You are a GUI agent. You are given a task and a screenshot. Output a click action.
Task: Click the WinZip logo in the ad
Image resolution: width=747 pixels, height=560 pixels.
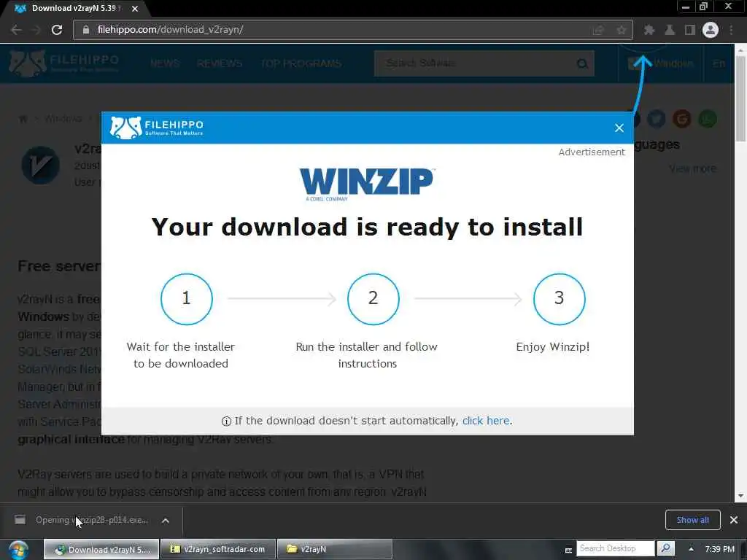click(366, 184)
